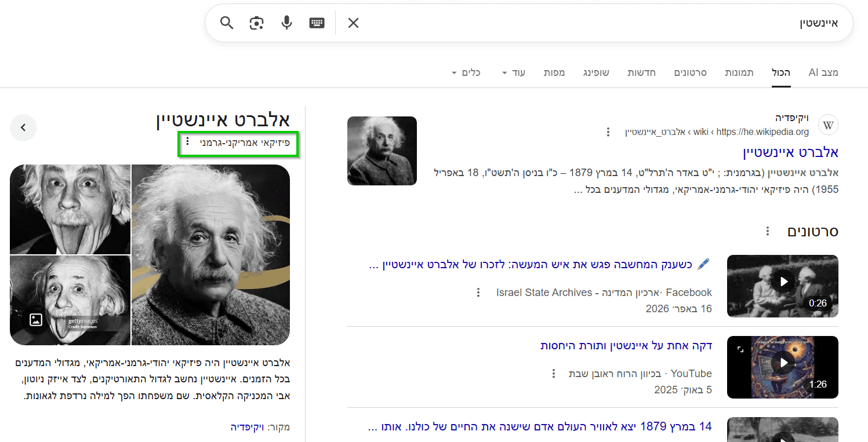
Task: Click into the search field containing איינשטיין
Action: click(x=600, y=23)
